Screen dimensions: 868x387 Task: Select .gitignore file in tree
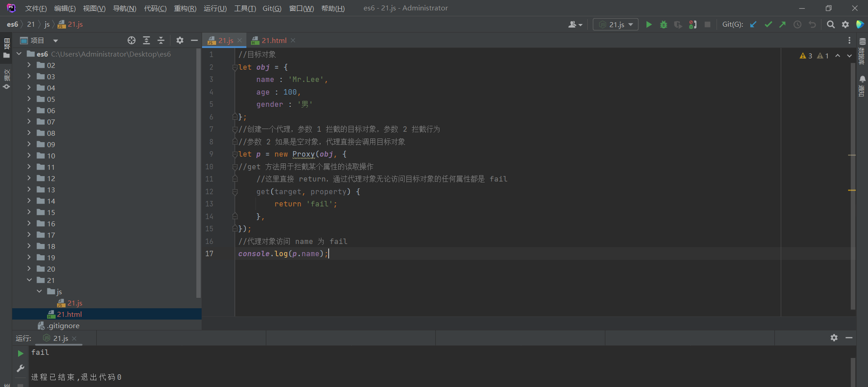pos(63,325)
